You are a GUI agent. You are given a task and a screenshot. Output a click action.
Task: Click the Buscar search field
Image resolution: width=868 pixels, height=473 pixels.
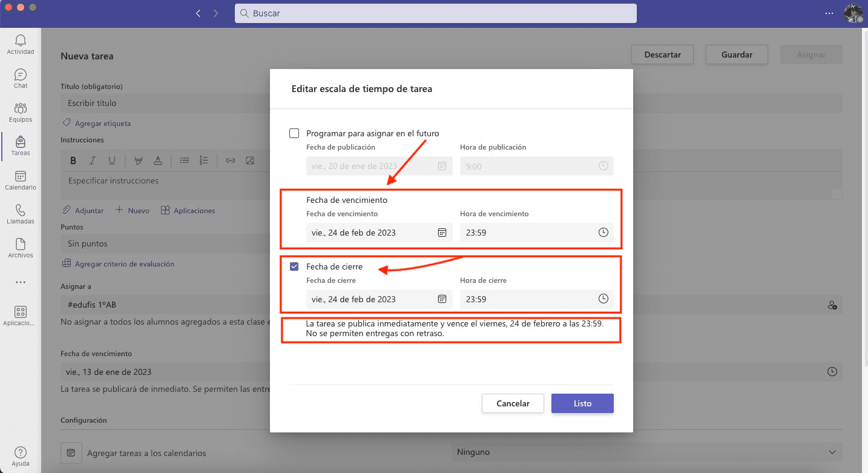click(x=435, y=13)
